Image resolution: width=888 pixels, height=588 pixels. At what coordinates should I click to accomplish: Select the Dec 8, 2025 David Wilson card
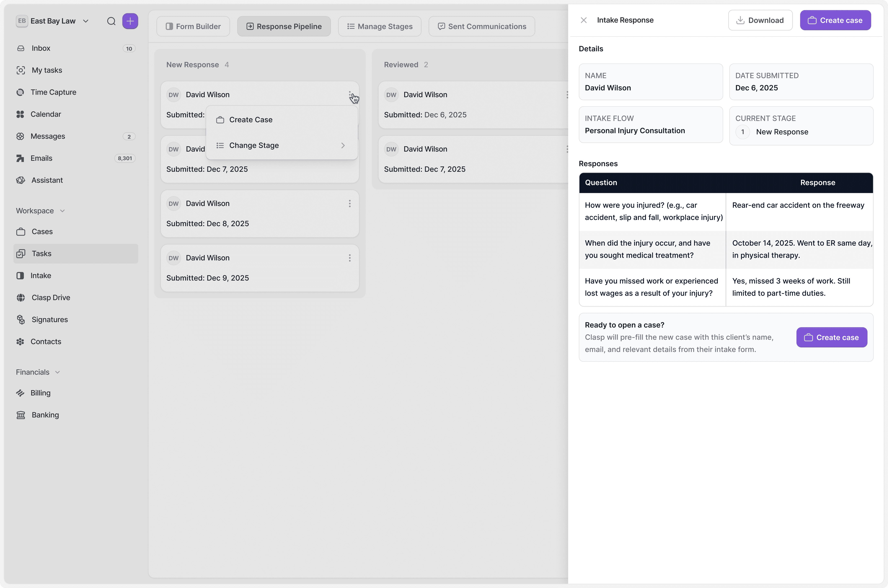tap(260, 214)
